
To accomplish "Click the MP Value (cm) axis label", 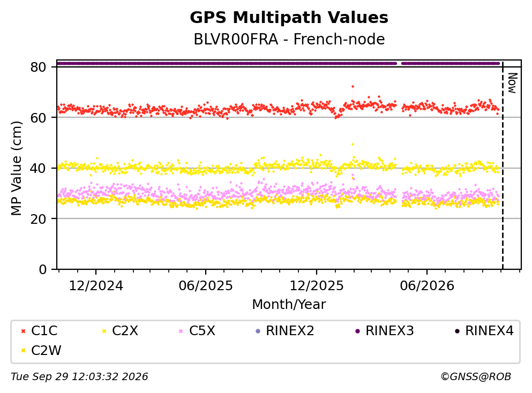I will pyautogui.click(x=16, y=168).
